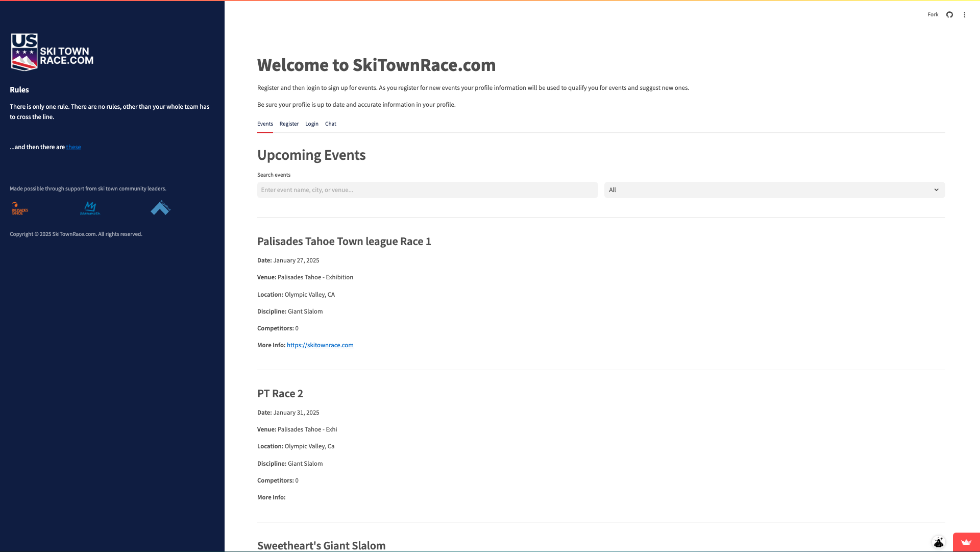Select the Events tab
980x552 pixels.
(x=265, y=124)
